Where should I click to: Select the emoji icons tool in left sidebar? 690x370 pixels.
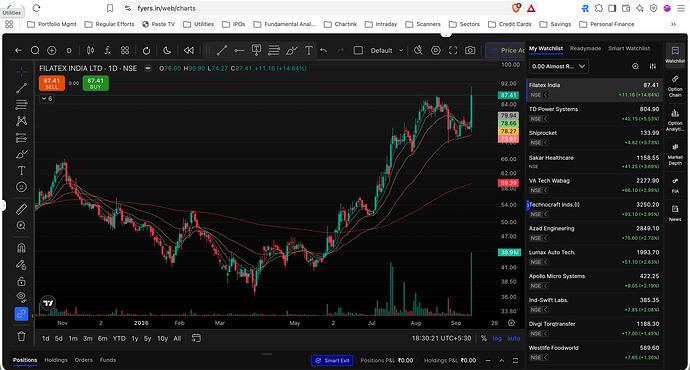click(x=21, y=187)
